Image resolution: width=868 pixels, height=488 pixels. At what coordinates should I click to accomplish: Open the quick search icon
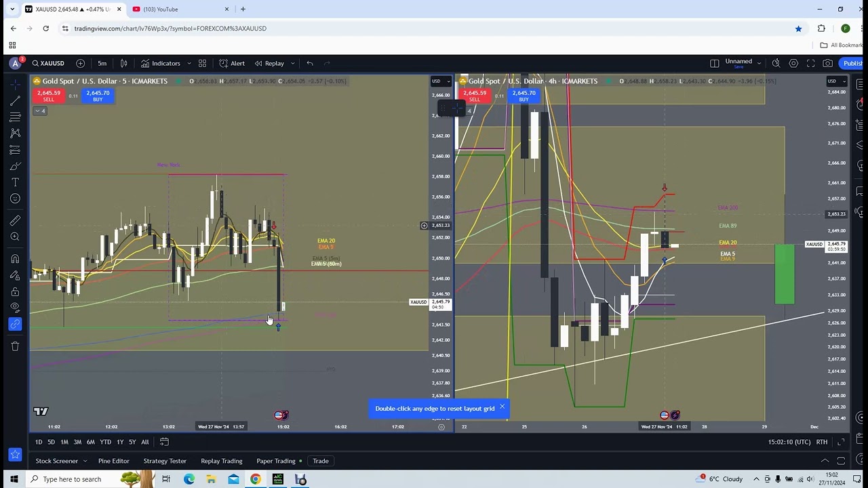[x=776, y=63]
